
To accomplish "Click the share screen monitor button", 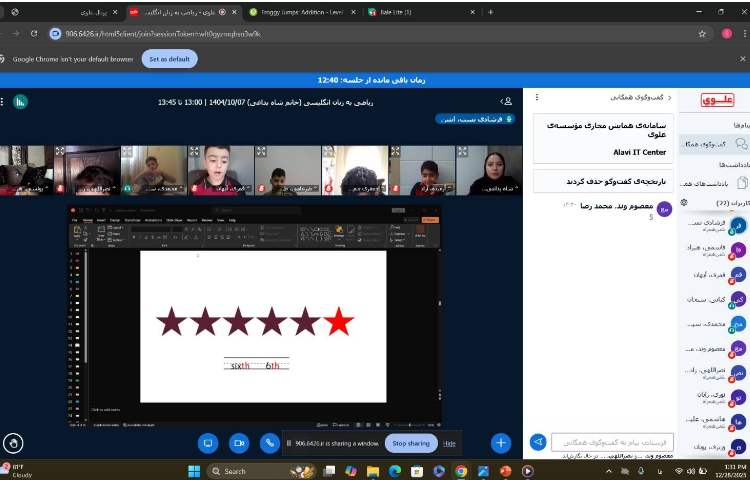I will coord(208,443).
